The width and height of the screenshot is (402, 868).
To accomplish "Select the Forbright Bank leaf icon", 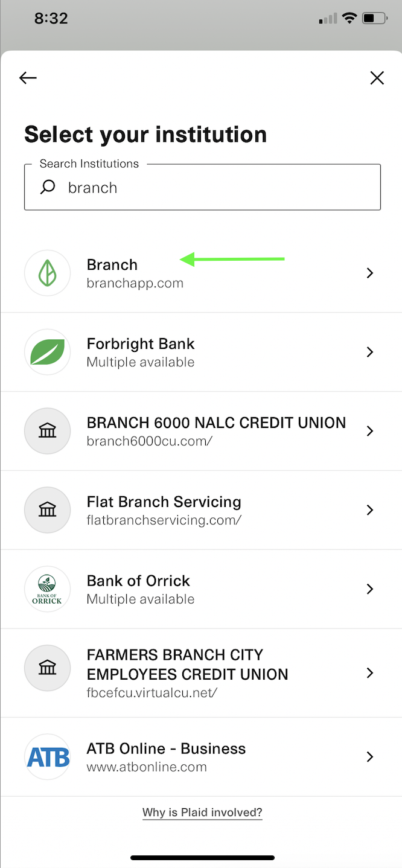I will click(x=47, y=352).
